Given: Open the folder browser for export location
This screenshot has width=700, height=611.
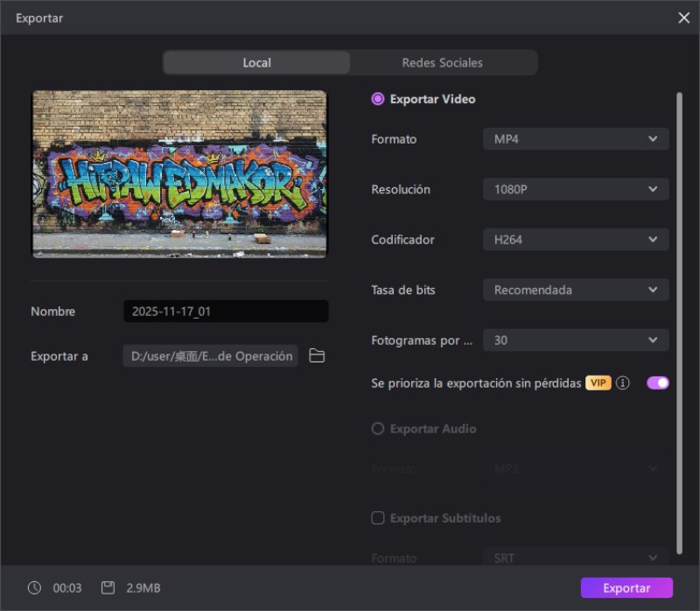Looking at the screenshot, I should point(316,356).
